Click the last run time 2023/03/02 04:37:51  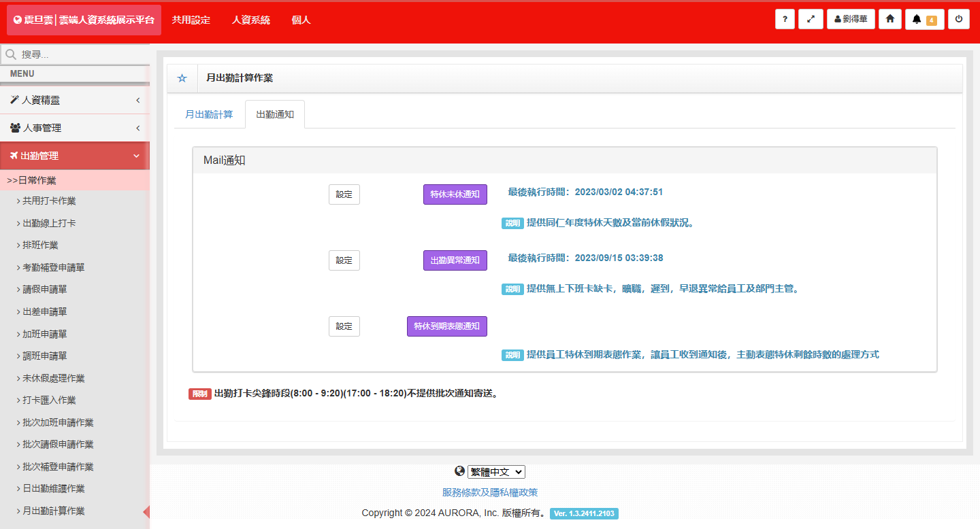[619, 192]
